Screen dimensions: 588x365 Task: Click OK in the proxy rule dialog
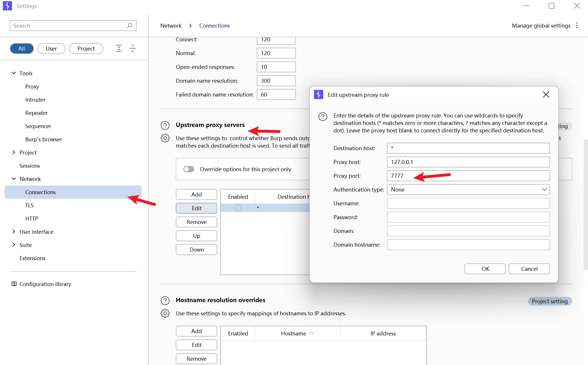tap(485, 269)
